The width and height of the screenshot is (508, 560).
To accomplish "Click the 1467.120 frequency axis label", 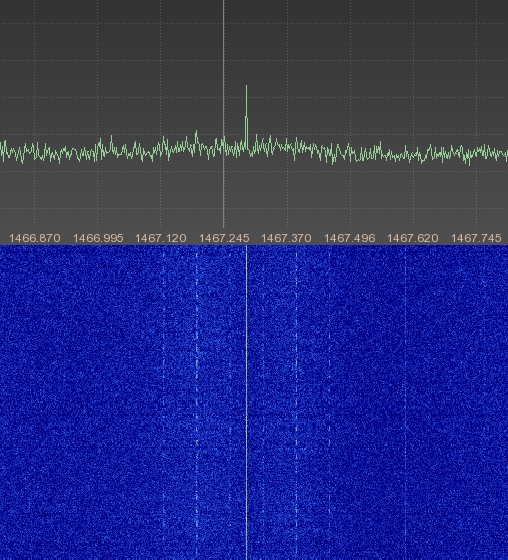I will click(x=161, y=238).
